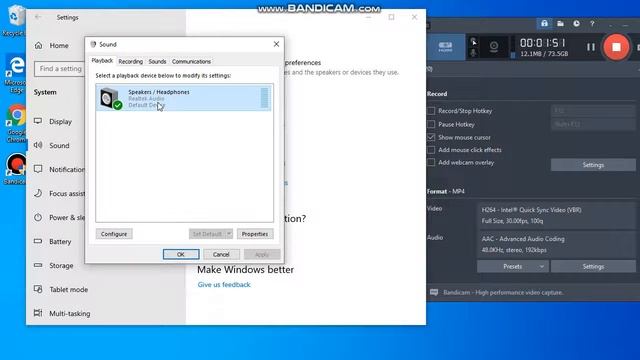Stop the Bandicam recording with the red button

tap(616, 47)
